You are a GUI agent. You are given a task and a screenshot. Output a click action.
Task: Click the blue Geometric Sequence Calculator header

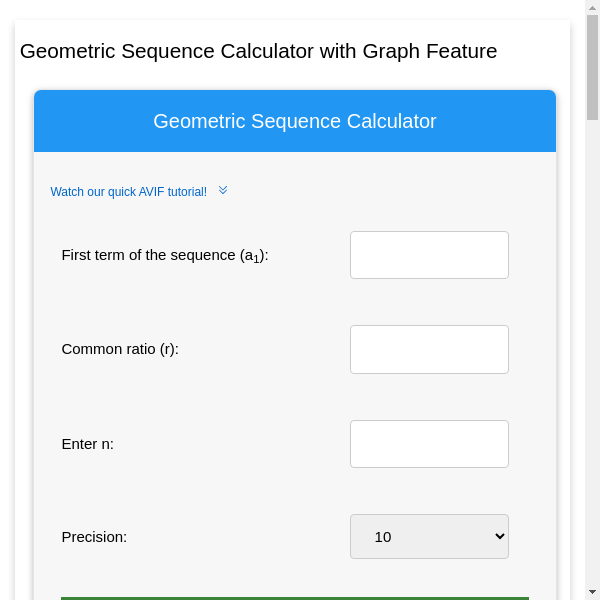294,121
